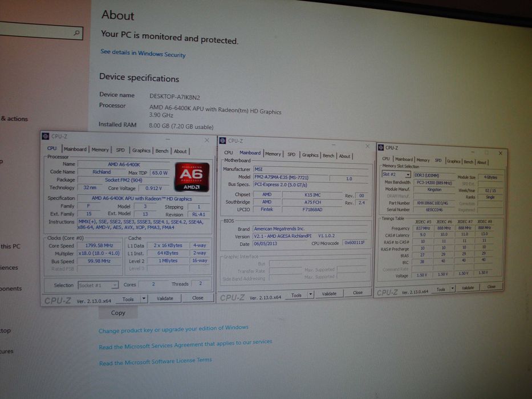The height and width of the screenshot is (399, 532).
Task: Click BIOS date 06/05/2013 field
Action: pos(280,243)
